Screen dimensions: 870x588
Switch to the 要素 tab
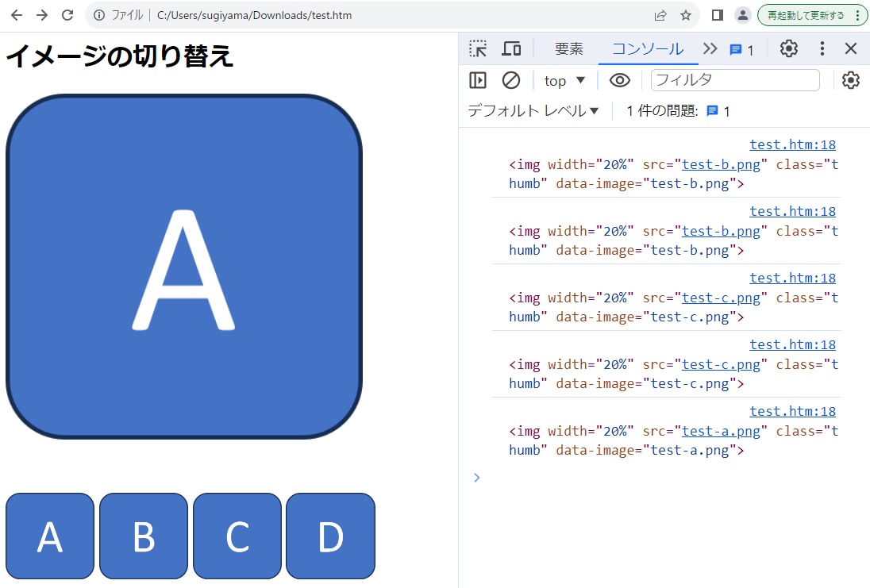click(568, 48)
